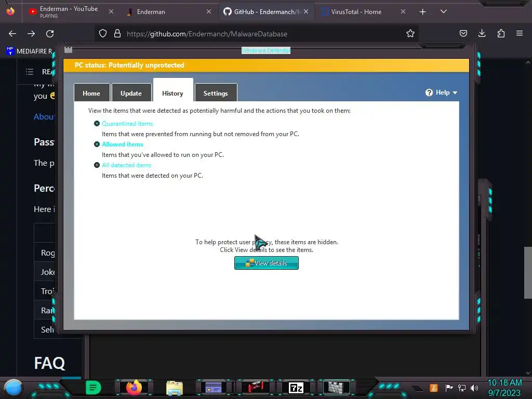Open Firefox hamburger application menu
532x399 pixels.
coord(520,33)
